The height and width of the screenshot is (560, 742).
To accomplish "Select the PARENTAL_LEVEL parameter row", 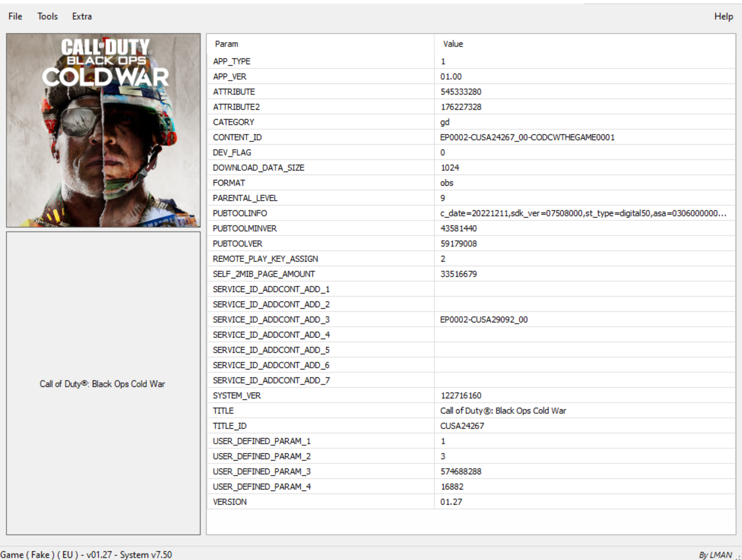I will point(245,198).
